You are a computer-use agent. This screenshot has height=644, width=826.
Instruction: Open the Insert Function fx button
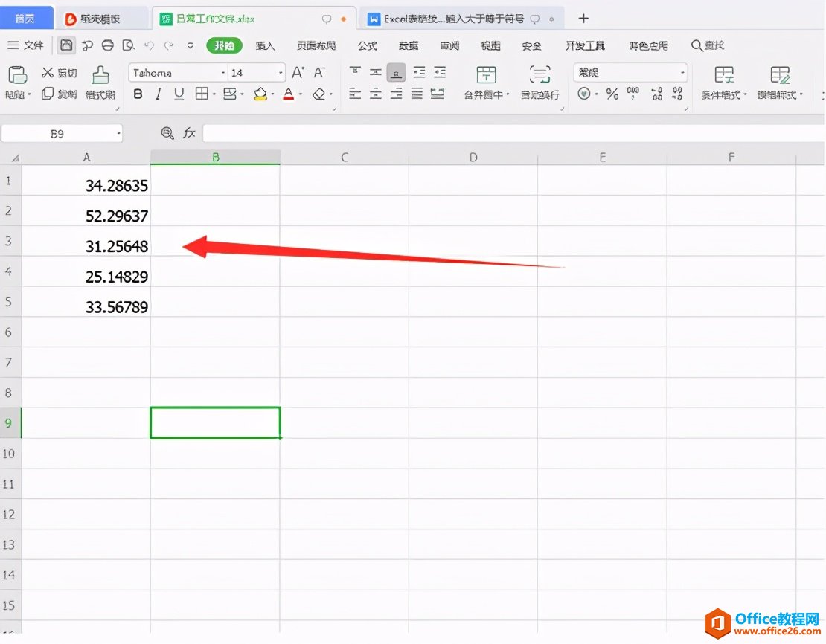click(189, 133)
